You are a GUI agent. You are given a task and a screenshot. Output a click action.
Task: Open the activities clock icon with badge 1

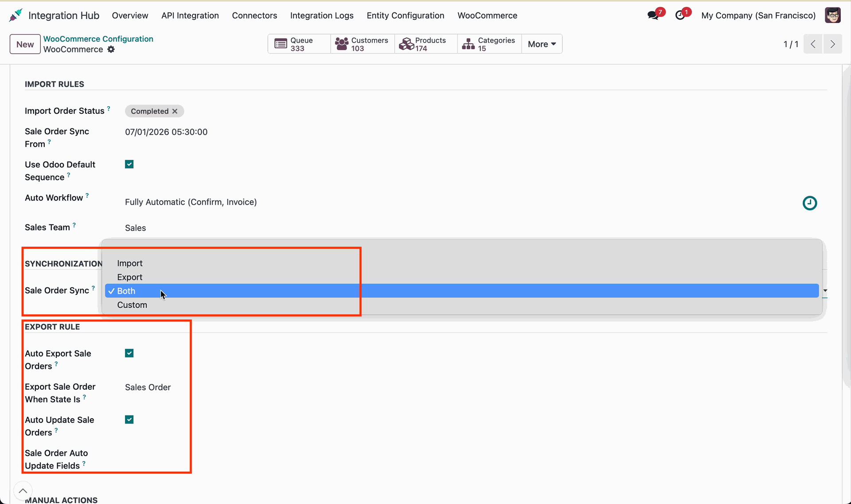click(680, 15)
